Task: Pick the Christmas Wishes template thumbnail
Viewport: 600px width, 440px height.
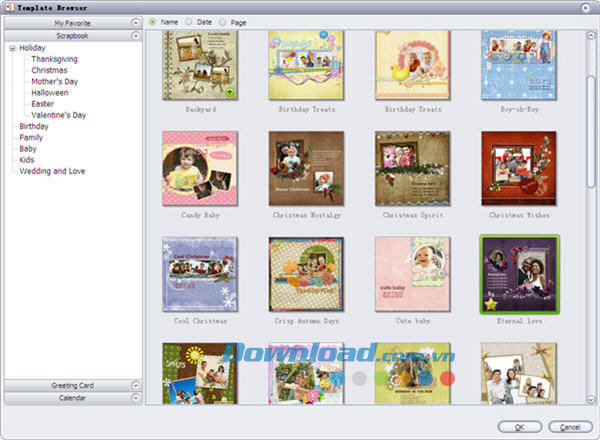Action: click(x=518, y=168)
